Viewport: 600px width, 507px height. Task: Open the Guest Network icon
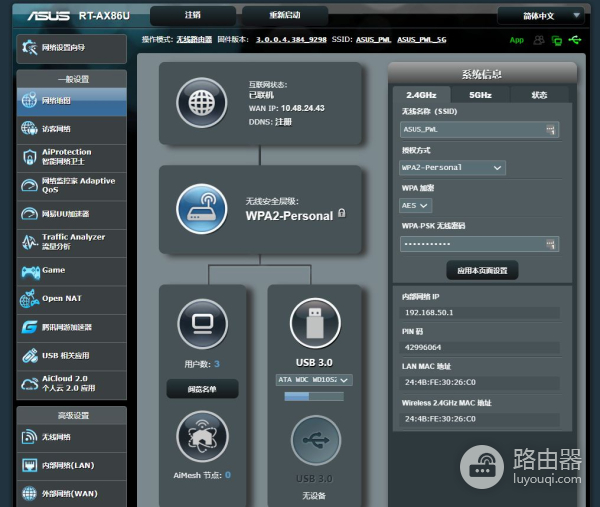click(x=29, y=129)
